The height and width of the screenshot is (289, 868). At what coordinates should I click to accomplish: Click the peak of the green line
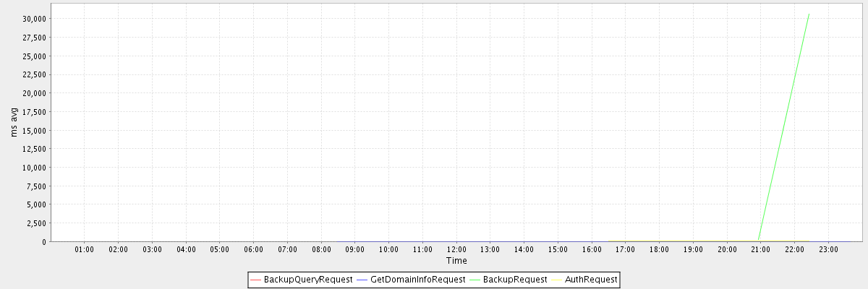point(809,13)
